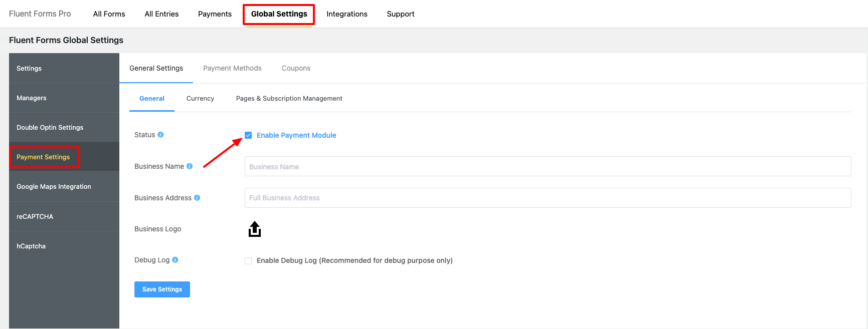Open the Integrations menu
Screen dimensions: 868x329
click(x=347, y=14)
